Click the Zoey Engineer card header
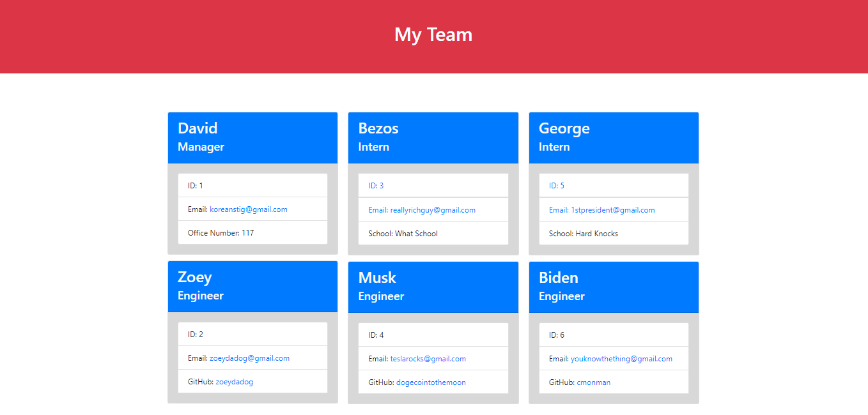 point(252,286)
